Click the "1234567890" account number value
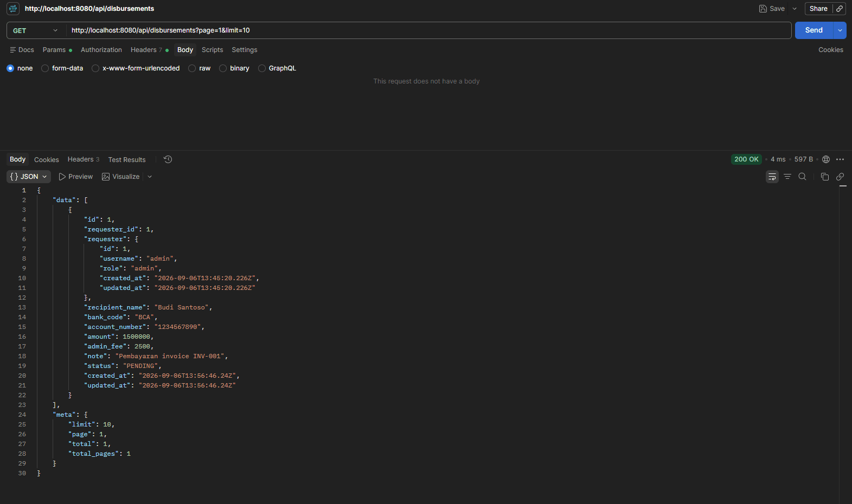Image resolution: width=852 pixels, height=504 pixels. point(177,327)
